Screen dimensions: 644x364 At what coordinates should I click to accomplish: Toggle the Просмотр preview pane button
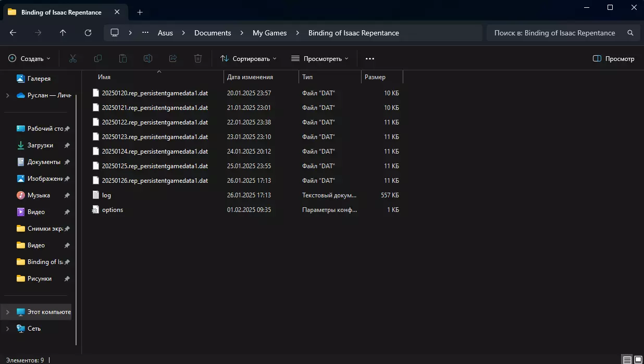click(x=614, y=59)
